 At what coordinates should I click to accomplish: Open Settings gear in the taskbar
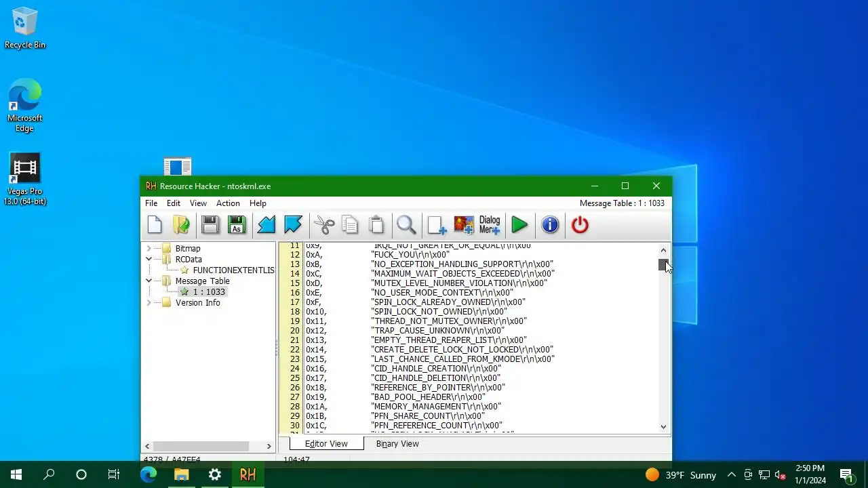coord(214,474)
